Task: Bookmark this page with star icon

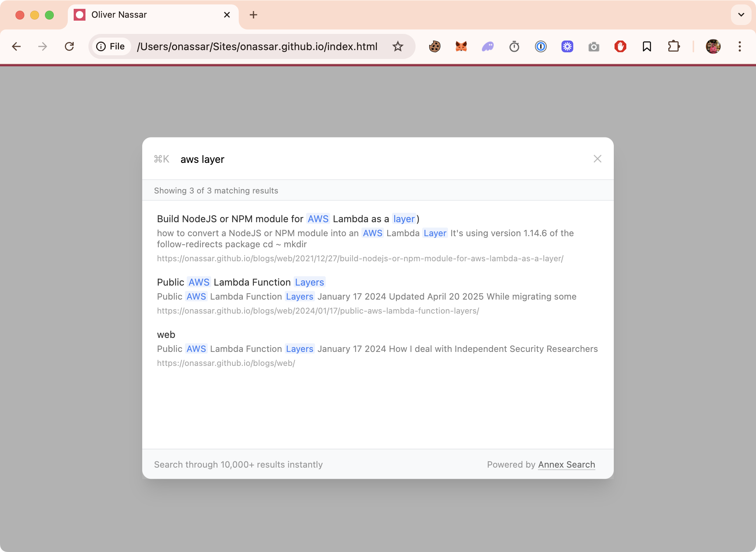Action: click(398, 46)
